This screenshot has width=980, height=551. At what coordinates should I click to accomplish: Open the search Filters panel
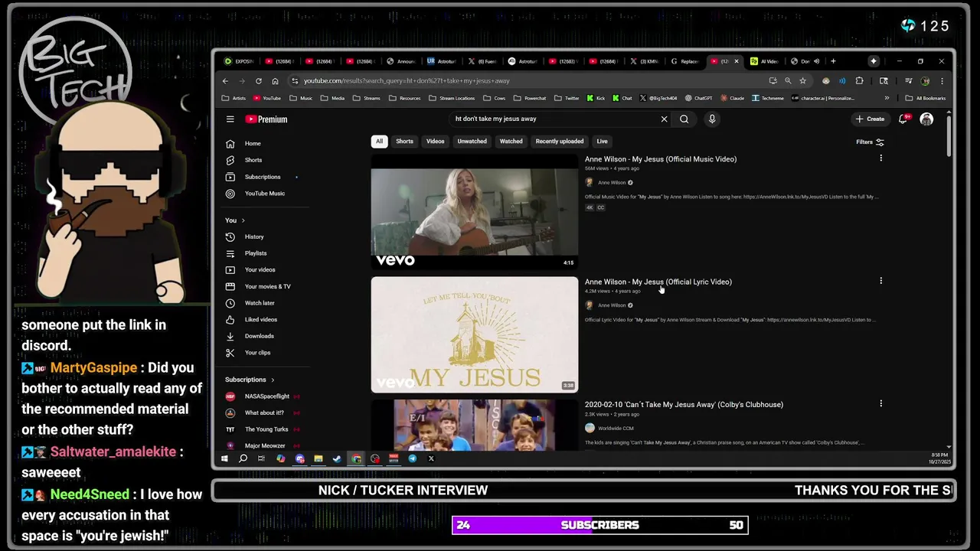click(870, 142)
